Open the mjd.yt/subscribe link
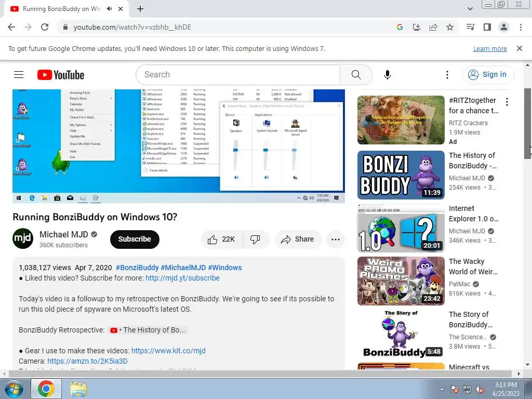This screenshot has width=532, height=399. point(182,278)
